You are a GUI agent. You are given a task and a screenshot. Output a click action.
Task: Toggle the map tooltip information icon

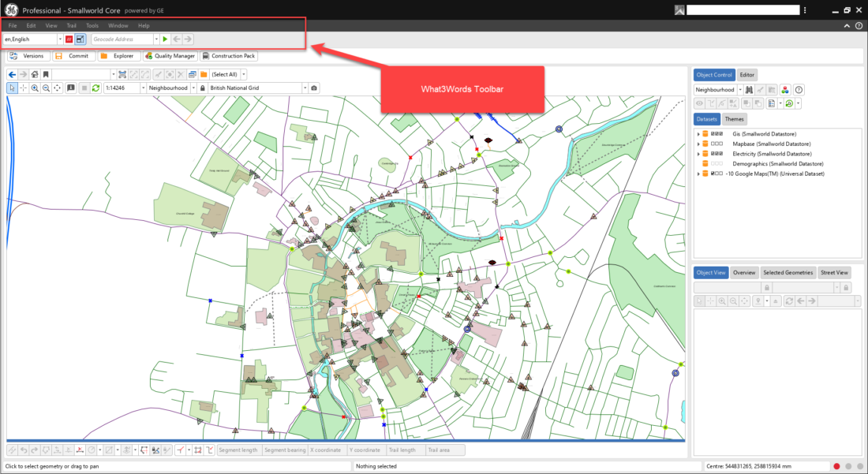71,88
